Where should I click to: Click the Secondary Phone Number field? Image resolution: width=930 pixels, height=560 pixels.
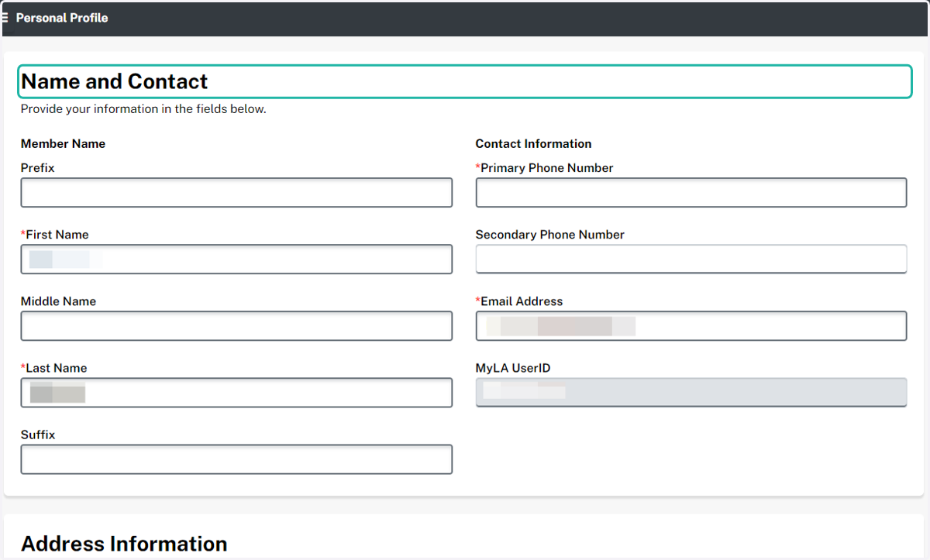coord(691,259)
